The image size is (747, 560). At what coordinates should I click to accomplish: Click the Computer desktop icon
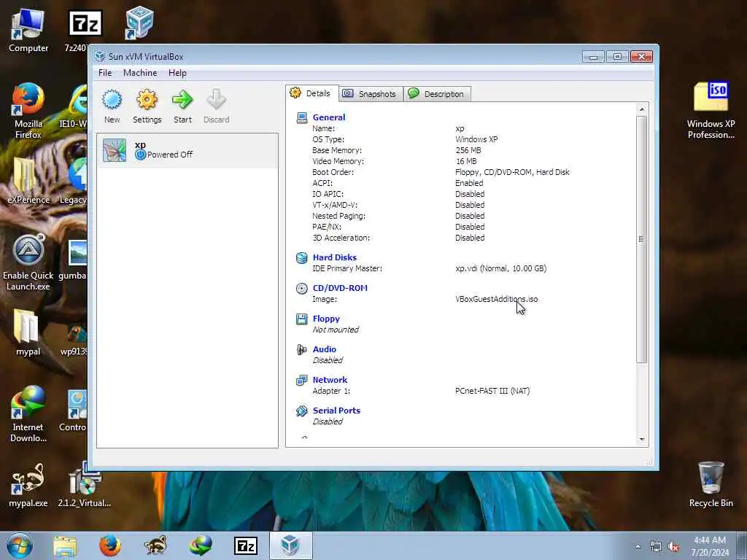click(28, 31)
